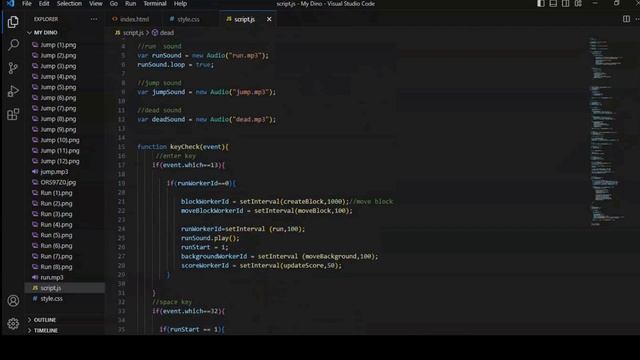
Task: Click the //space key comment
Action: coord(172,302)
